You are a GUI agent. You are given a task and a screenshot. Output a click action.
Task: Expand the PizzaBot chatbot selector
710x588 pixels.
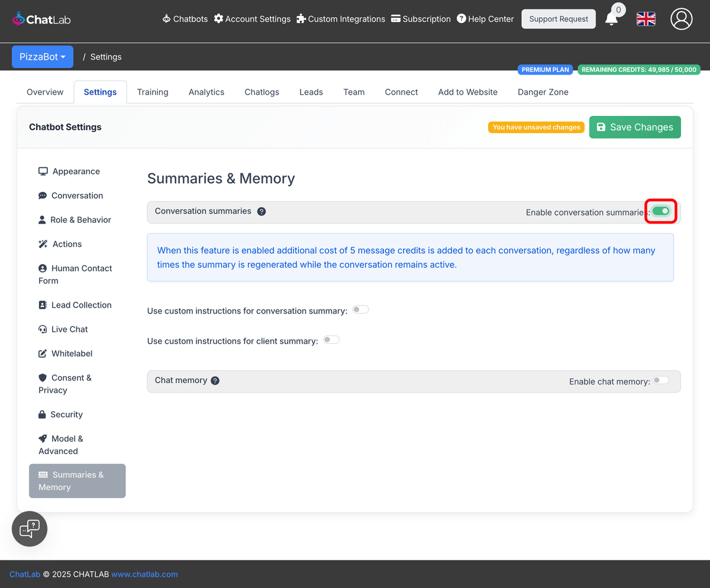[x=42, y=56]
